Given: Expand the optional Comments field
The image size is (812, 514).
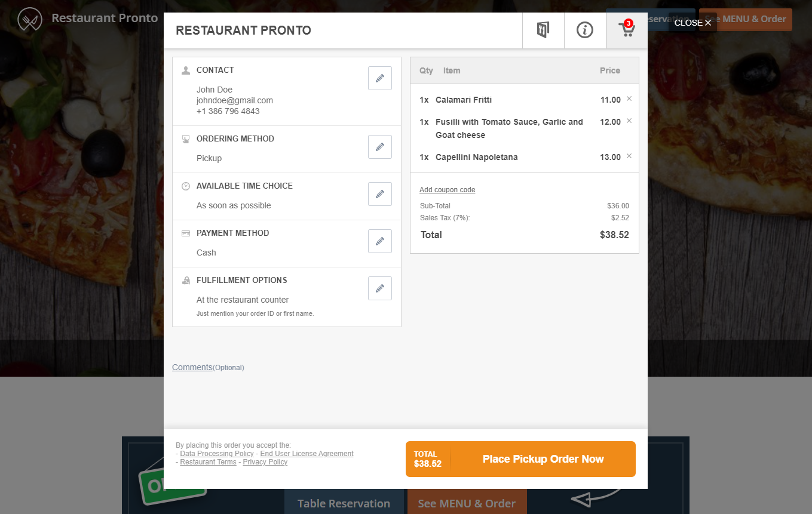Looking at the screenshot, I should tap(192, 367).
